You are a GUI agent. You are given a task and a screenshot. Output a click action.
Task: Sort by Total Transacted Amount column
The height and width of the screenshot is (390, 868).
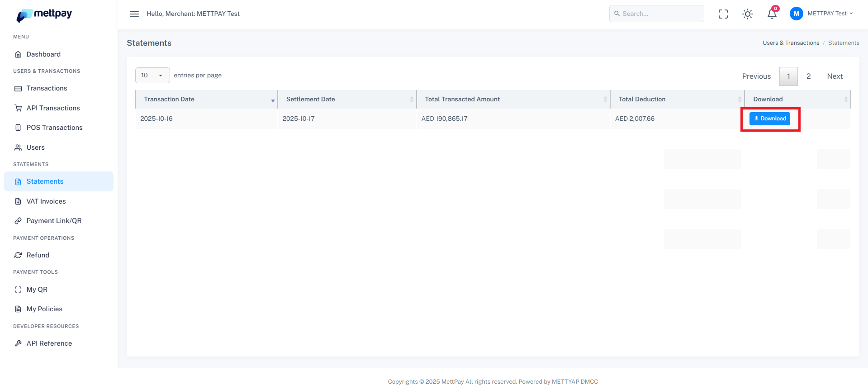coord(513,100)
